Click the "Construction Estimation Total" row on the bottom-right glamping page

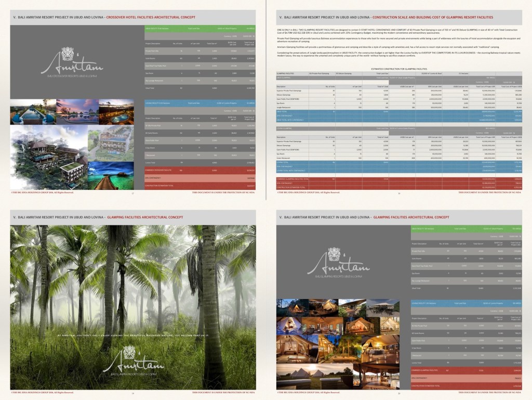pyautogui.click(x=466, y=386)
